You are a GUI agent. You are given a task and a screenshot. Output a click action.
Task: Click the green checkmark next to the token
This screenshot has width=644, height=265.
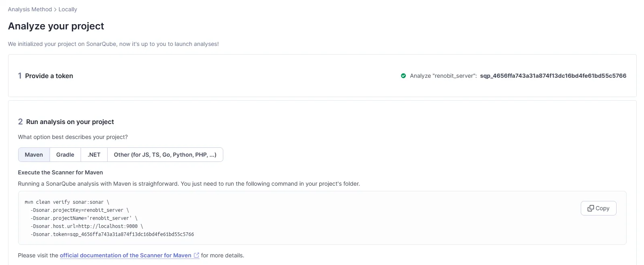pos(403,76)
